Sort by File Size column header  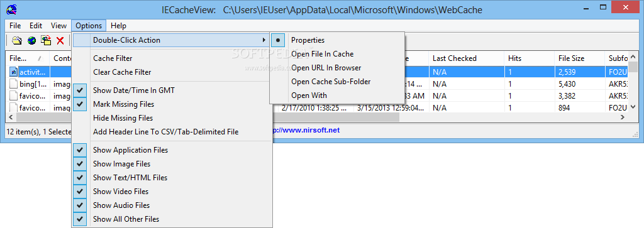[x=579, y=58]
